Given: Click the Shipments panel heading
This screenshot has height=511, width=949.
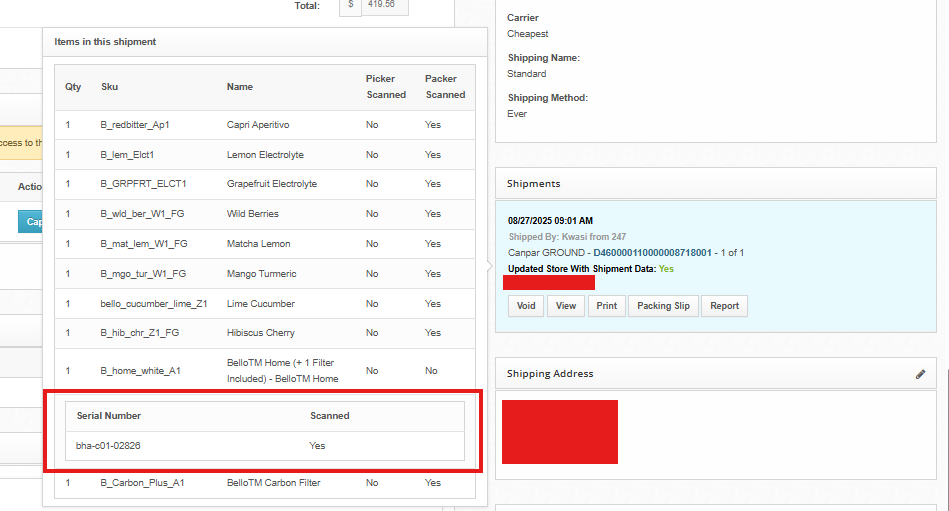Looking at the screenshot, I should [x=534, y=183].
